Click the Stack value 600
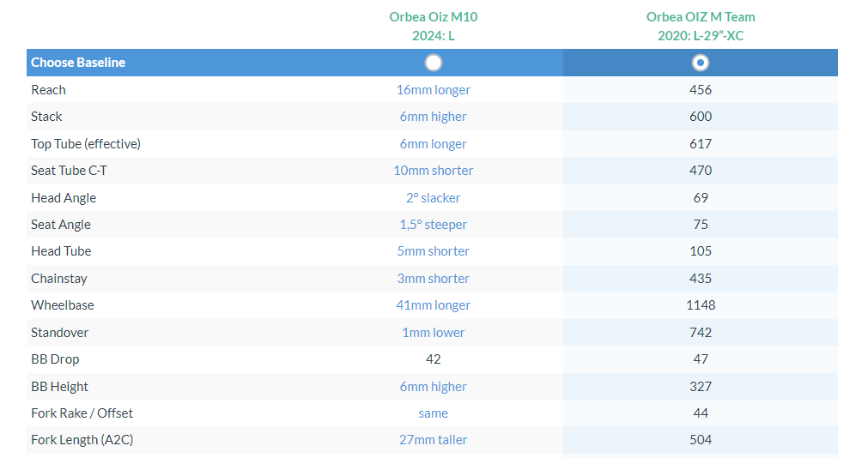Screen dimensions: 868x458 [701, 117]
